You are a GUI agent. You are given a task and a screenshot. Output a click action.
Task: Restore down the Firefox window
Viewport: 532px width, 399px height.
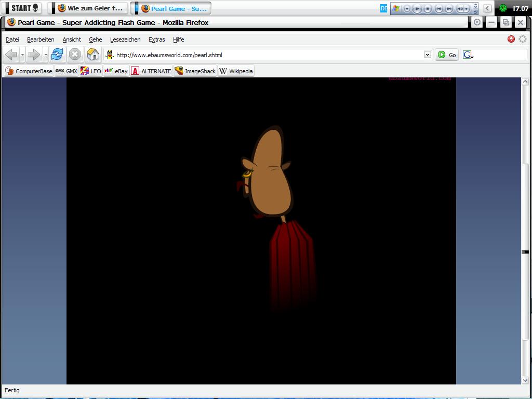(x=506, y=22)
